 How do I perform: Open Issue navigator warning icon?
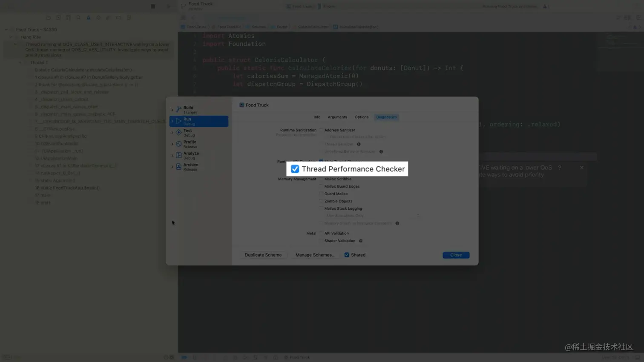[x=89, y=18]
